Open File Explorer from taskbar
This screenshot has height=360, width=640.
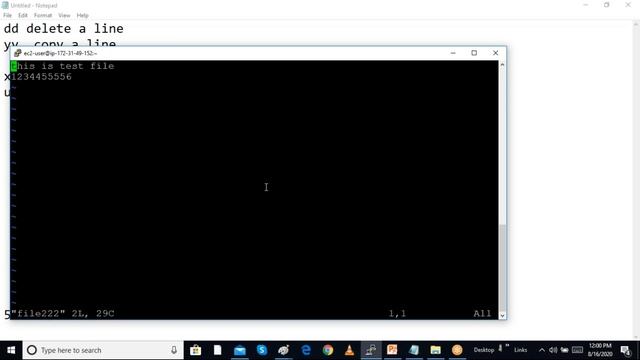[436, 350]
